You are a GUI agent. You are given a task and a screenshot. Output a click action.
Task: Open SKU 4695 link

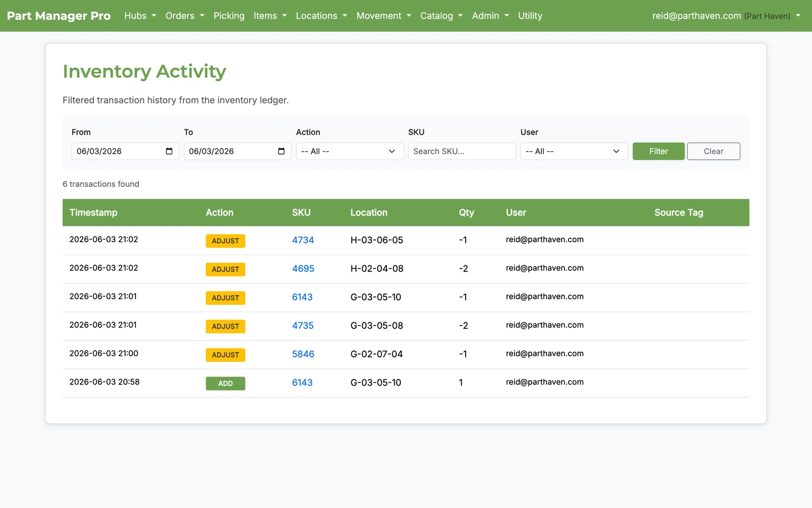[303, 269]
